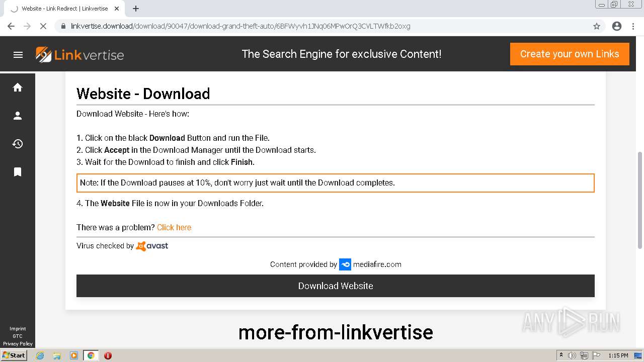Open the Linkvertise hamburger menu
The width and height of the screenshot is (644, 362).
tap(18, 55)
